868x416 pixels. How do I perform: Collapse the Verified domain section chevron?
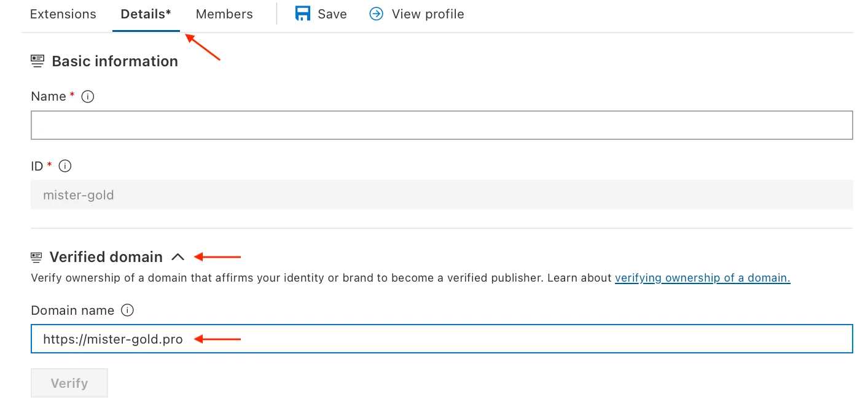click(x=178, y=256)
